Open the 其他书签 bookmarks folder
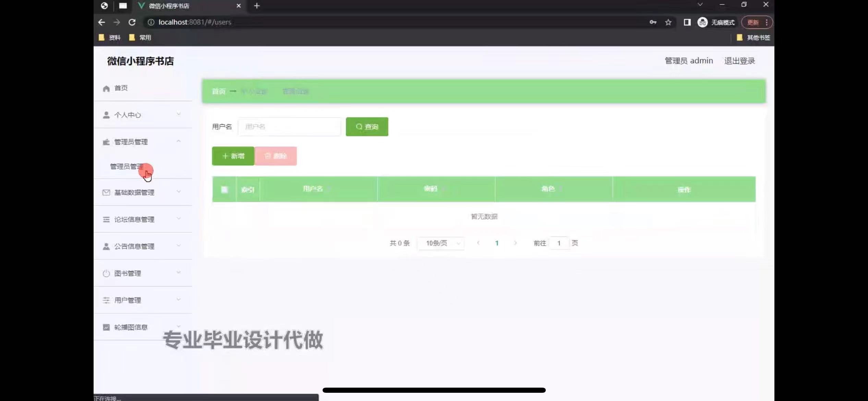Image resolution: width=868 pixels, height=401 pixels. (x=754, y=38)
